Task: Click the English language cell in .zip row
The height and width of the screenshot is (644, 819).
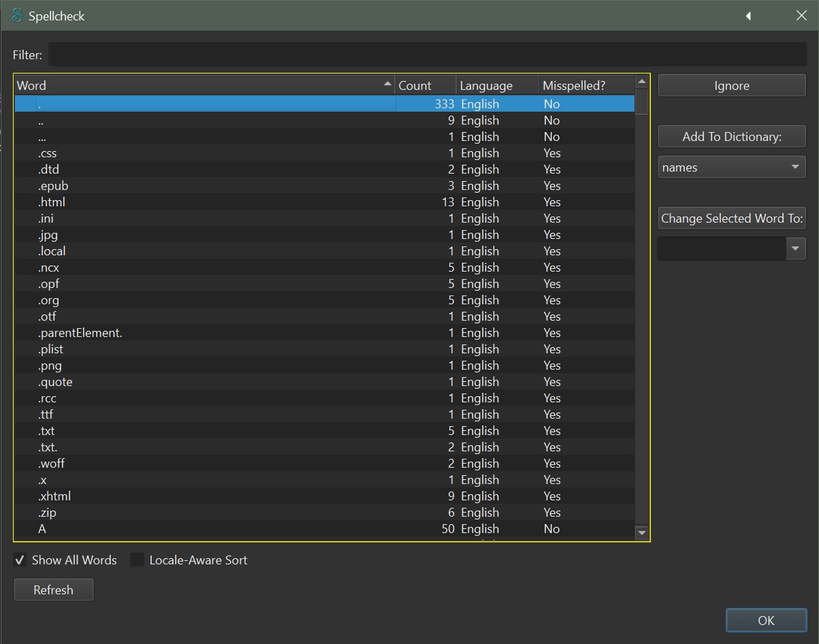Action: pyautogui.click(x=498, y=513)
